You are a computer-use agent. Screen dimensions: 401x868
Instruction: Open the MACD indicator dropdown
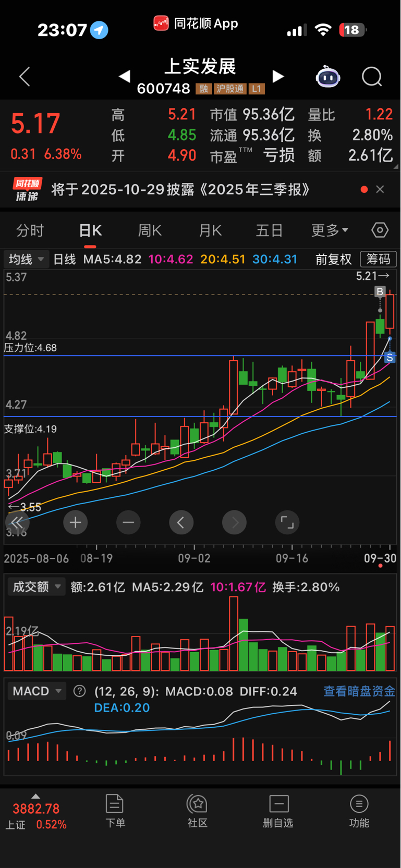coord(37,691)
